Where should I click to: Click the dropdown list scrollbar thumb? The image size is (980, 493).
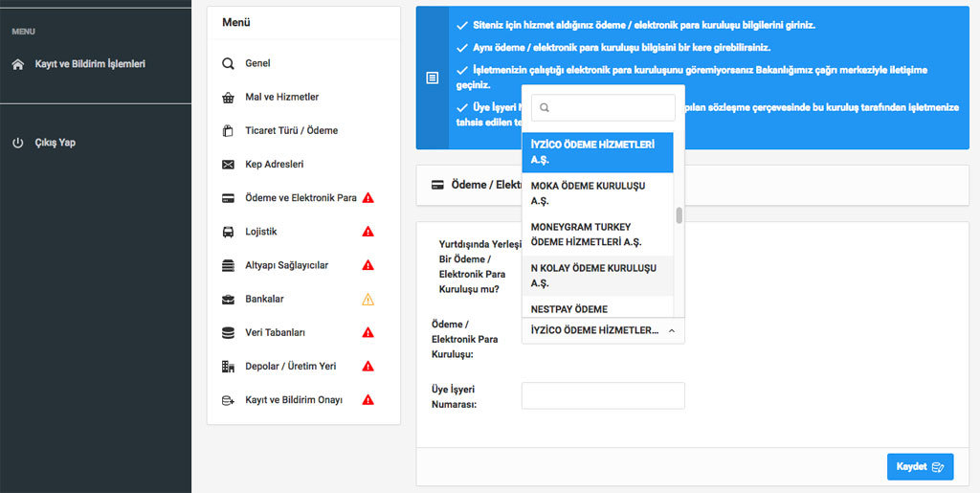(679, 215)
